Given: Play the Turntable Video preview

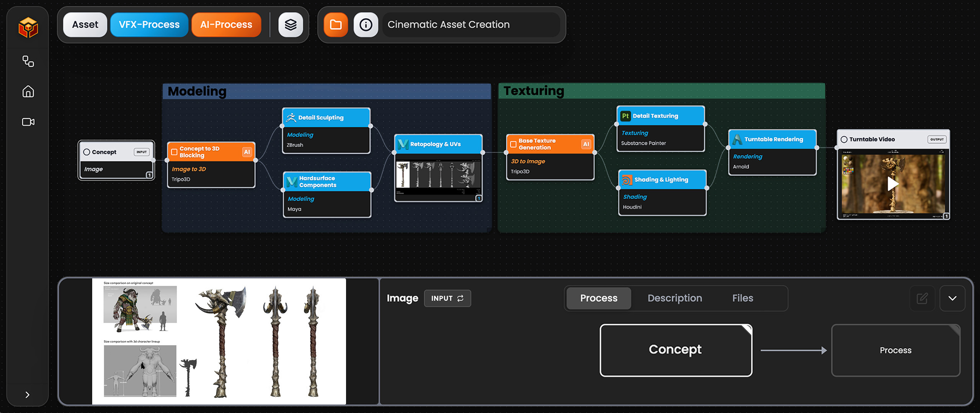Looking at the screenshot, I should (893, 184).
